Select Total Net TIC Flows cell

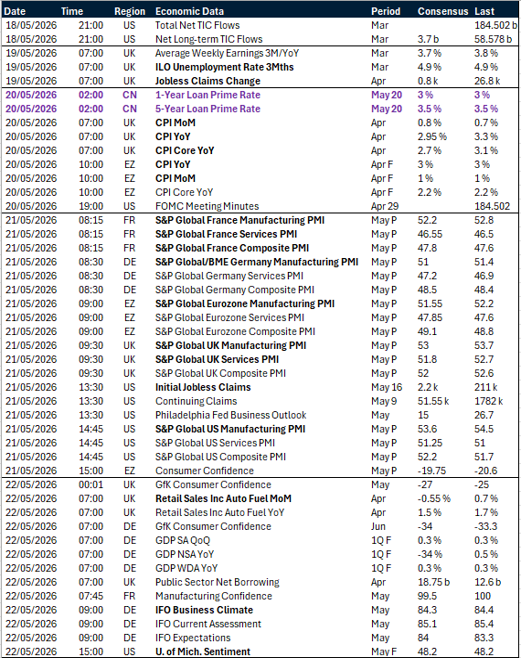(198, 25)
